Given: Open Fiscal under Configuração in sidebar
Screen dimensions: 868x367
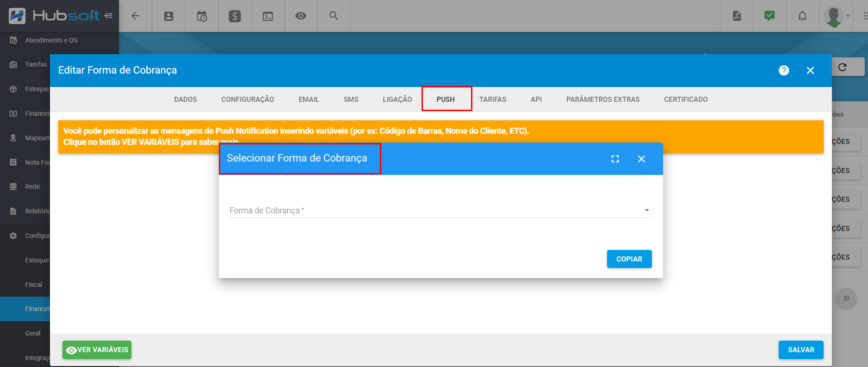Looking at the screenshot, I should (x=33, y=285).
